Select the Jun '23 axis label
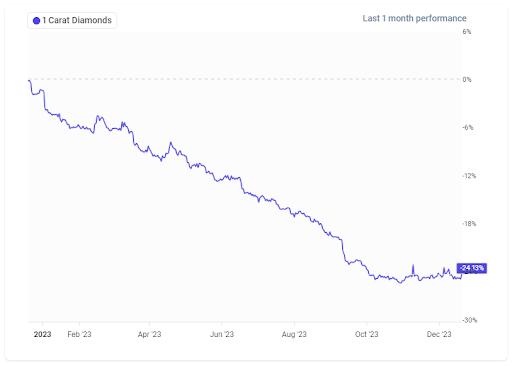The height and width of the screenshot is (366, 512). coord(222,334)
